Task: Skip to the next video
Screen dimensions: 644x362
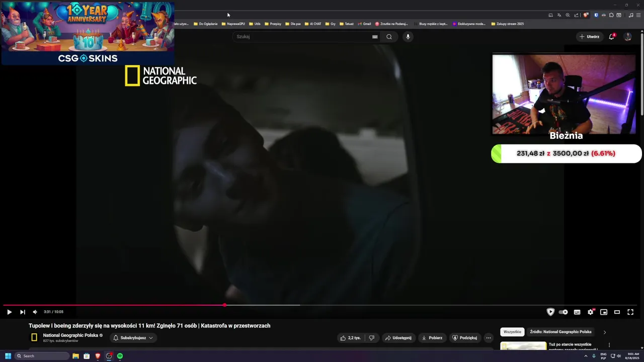Action: click(x=22, y=312)
